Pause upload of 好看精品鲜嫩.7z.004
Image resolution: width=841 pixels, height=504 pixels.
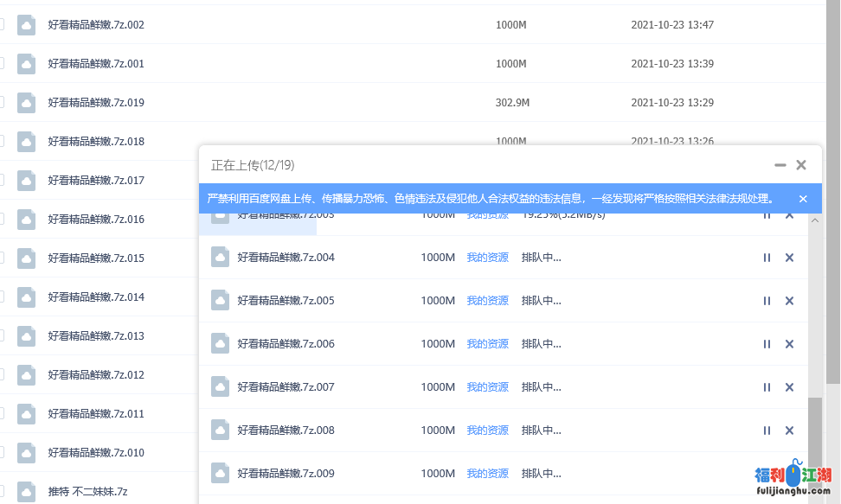(x=767, y=258)
